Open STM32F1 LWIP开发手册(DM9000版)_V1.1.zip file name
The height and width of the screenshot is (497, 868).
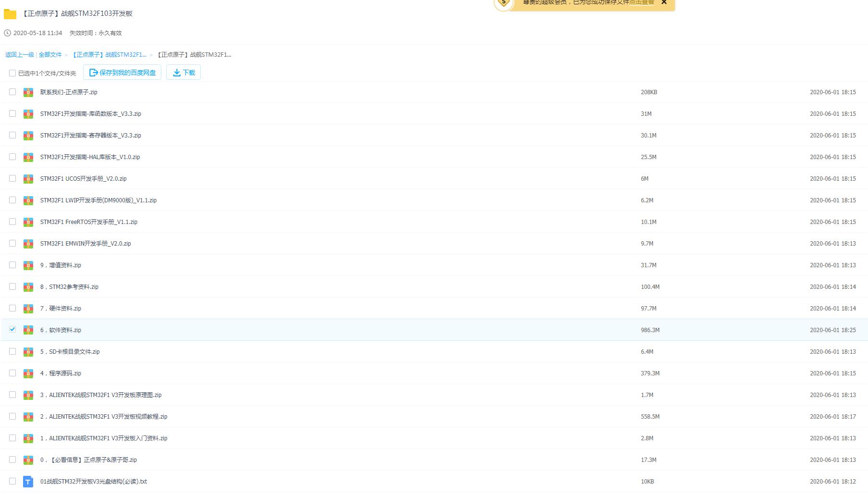pyautogui.click(x=98, y=200)
